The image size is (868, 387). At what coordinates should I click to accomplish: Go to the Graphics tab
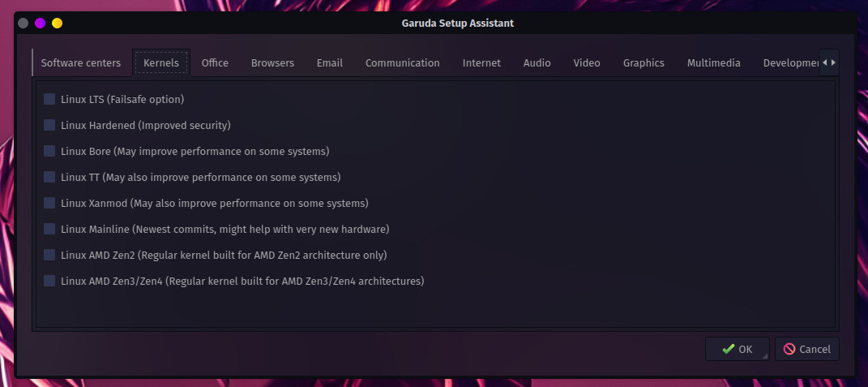(644, 62)
